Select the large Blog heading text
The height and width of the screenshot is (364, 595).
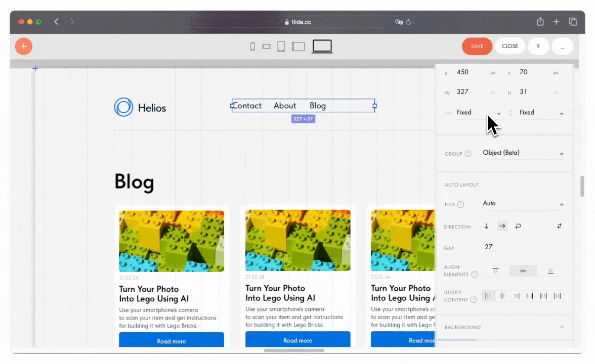coord(135,182)
